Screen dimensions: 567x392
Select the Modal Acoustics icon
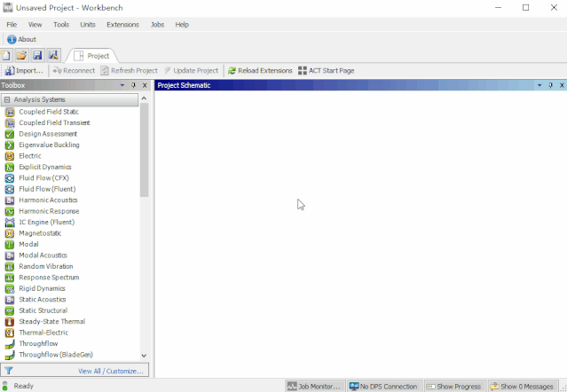[10, 255]
